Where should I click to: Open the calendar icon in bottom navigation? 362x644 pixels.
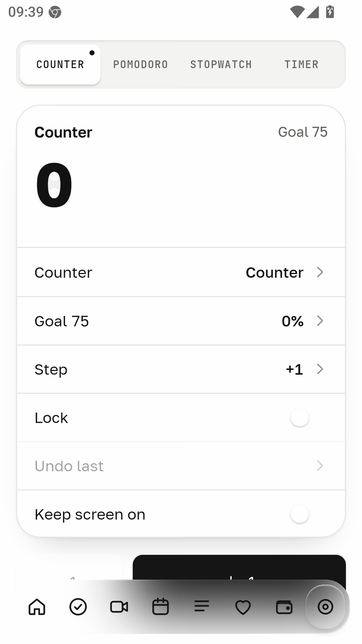click(x=160, y=607)
